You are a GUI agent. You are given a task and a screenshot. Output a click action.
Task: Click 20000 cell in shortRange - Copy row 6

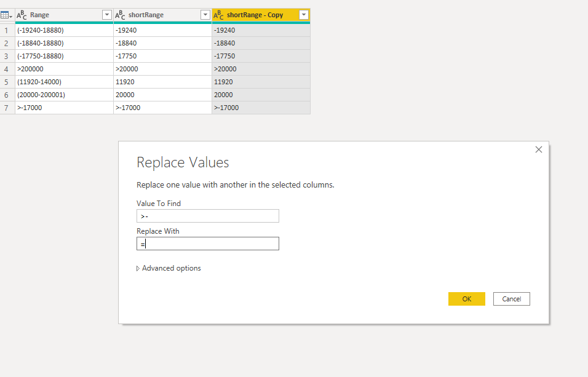click(x=261, y=95)
